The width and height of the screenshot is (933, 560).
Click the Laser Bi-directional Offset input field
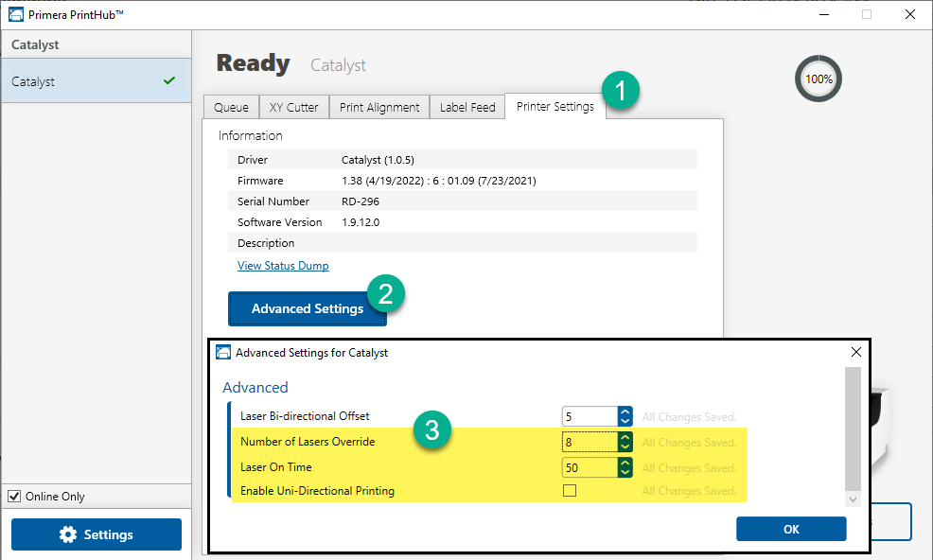coord(590,416)
